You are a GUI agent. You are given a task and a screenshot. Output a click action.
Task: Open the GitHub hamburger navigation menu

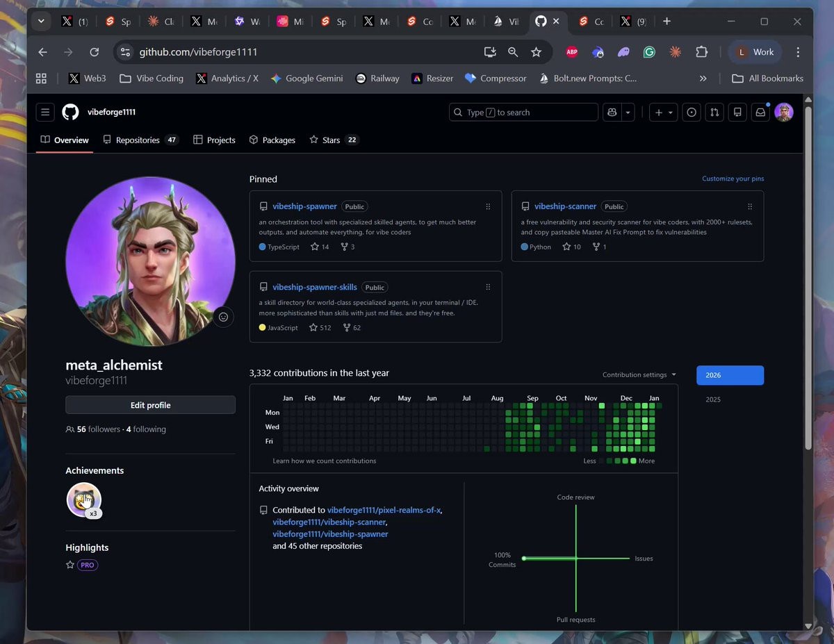tap(45, 112)
